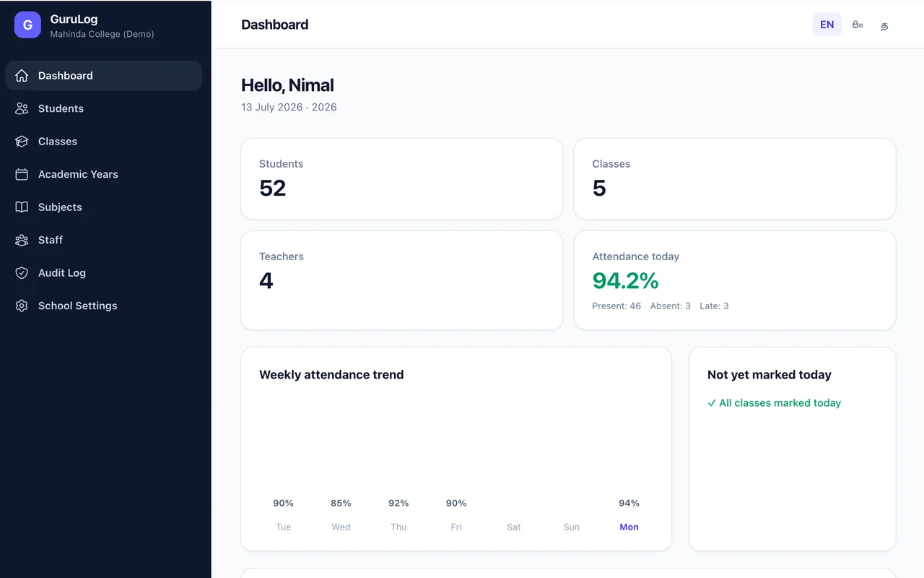Open the Dashboard menu item
The height and width of the screenshot is (578, 924).
point(104,75)
